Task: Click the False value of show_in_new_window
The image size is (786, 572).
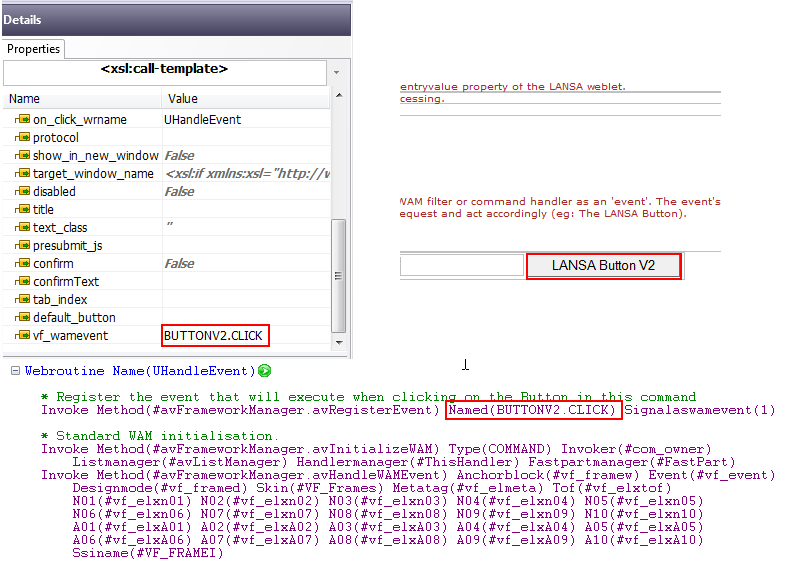Action: click(179, 155)
